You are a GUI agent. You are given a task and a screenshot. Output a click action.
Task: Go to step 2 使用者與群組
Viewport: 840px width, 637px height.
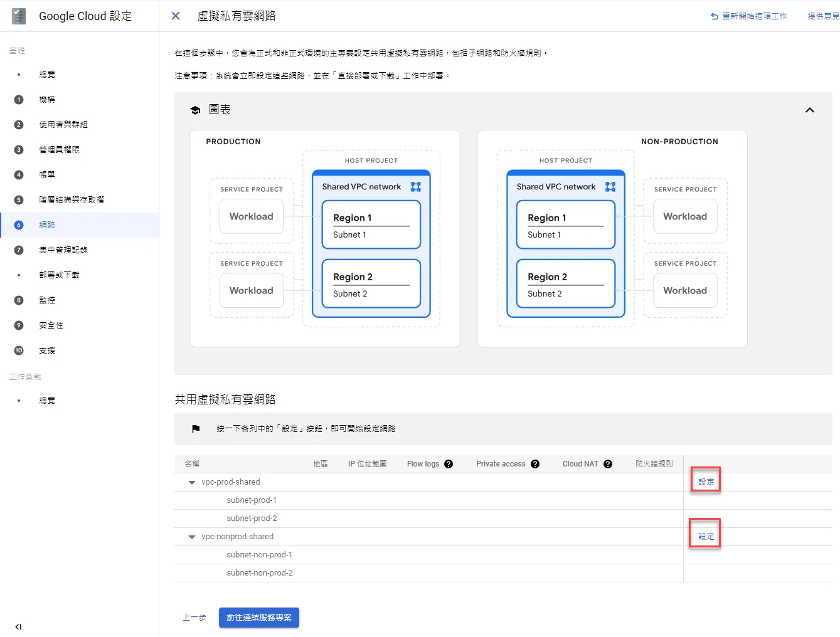tap(63, 125)
